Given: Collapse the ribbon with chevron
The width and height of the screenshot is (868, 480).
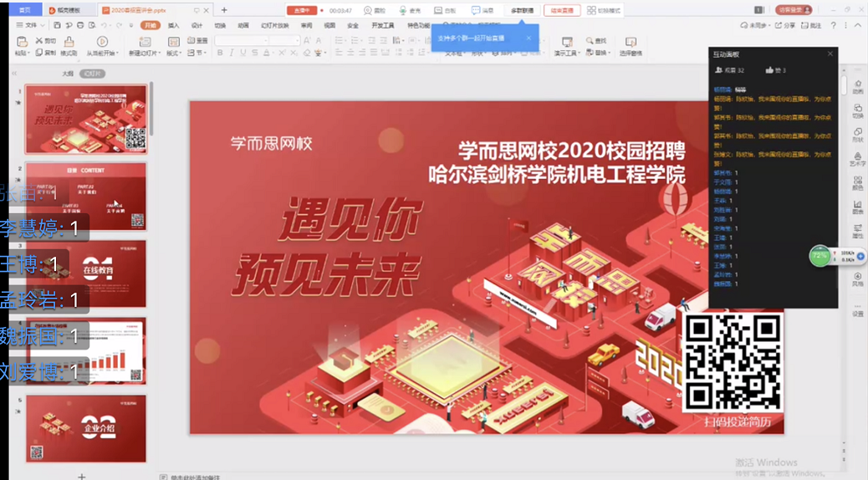Looking at the screenshot, I should (x=858, y=25).
